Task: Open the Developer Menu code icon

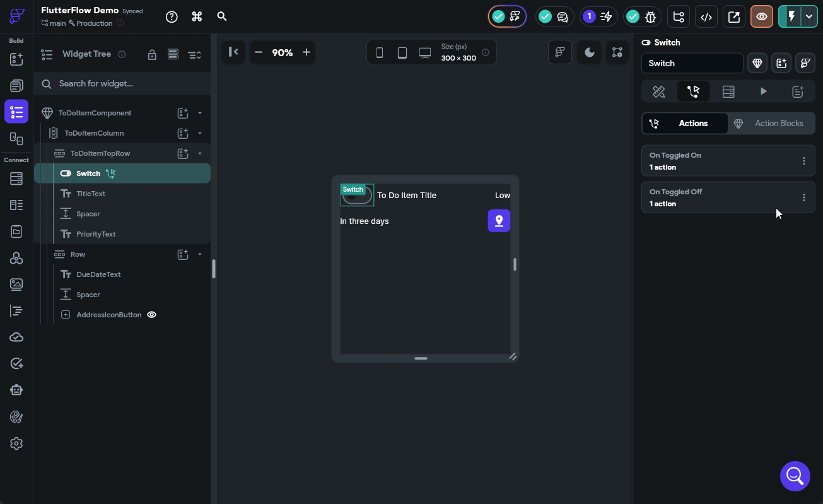Action: (706, 17)
